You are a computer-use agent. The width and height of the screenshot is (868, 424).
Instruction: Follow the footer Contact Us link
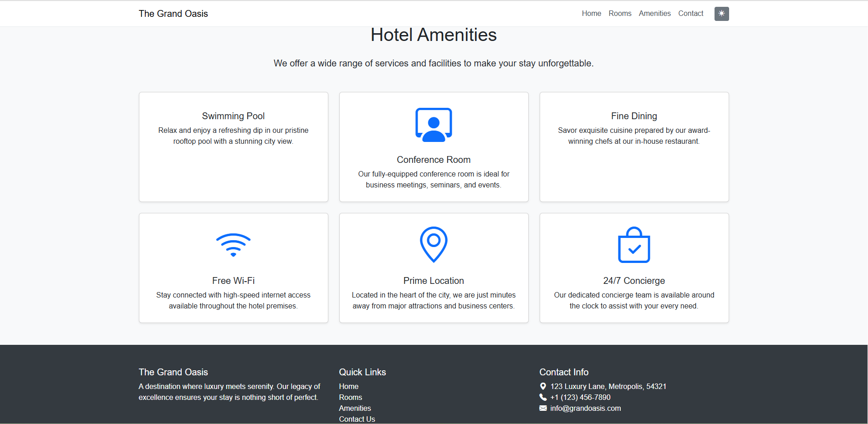357,419
